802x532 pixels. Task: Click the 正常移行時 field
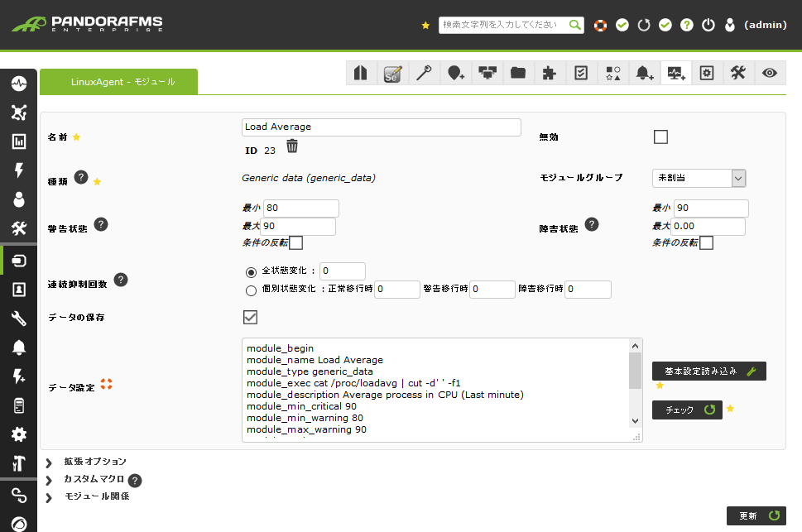click(397, 289)
